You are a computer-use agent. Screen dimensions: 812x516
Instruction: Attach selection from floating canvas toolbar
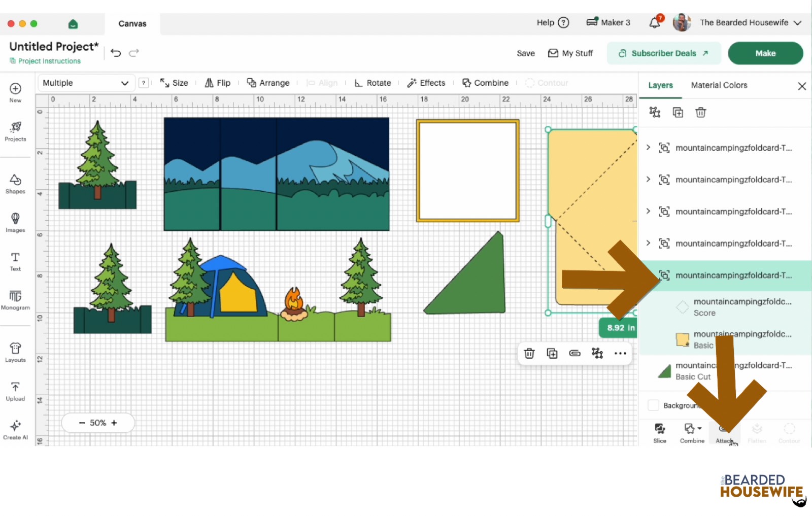click(x=575, y=353)
